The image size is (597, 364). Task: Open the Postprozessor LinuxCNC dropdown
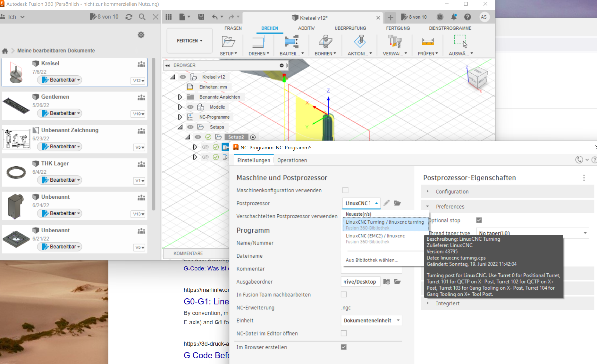click(x=361, y=203)
